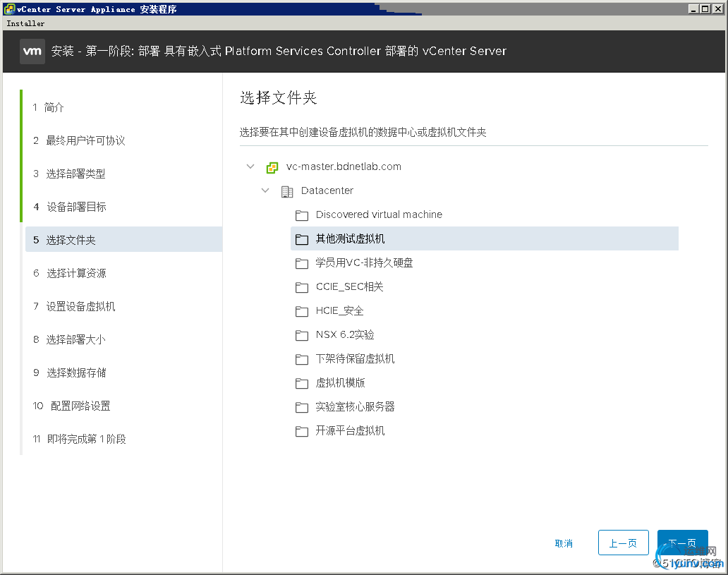Click the 选择要在其中创建设备虚拟机 description text

(363, 133)
